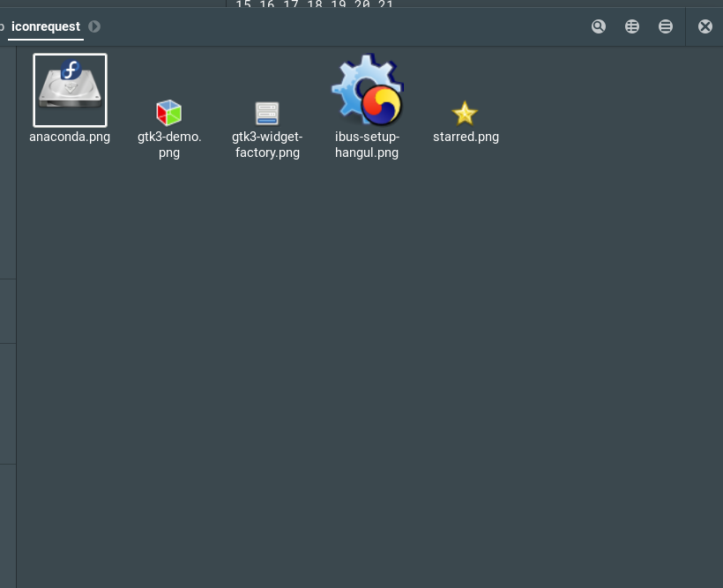Click the starred.png file name
Screen dimensions: 723x588
[x=466, y=137]
